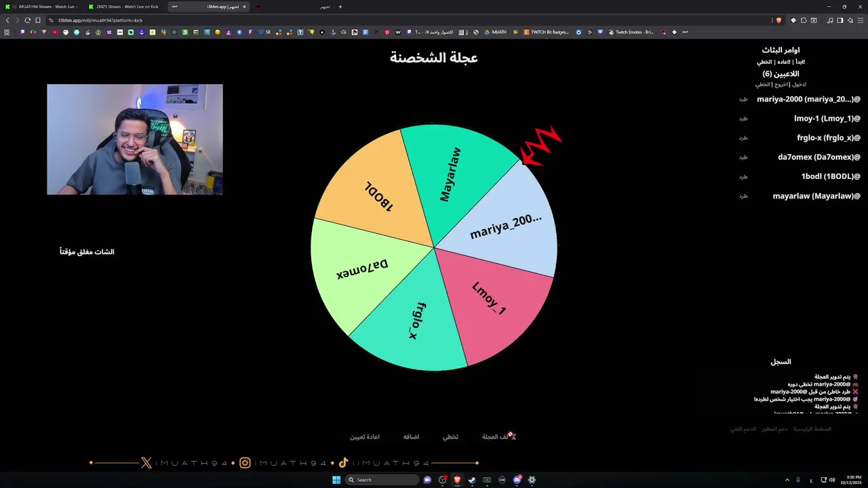Viewport: 868px width, 488px height.
Task: Open the Windows Start menu
Action: click(x=336, y=480)
